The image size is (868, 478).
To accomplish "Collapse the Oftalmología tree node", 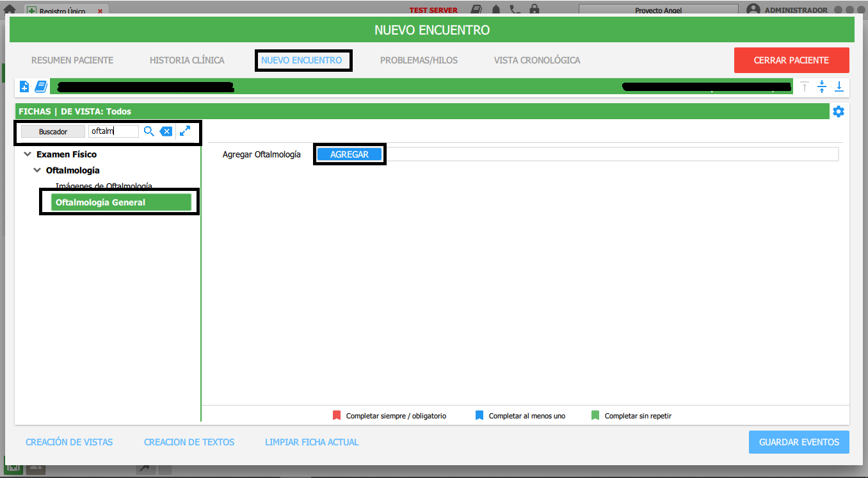I will [x=37, y=170].
